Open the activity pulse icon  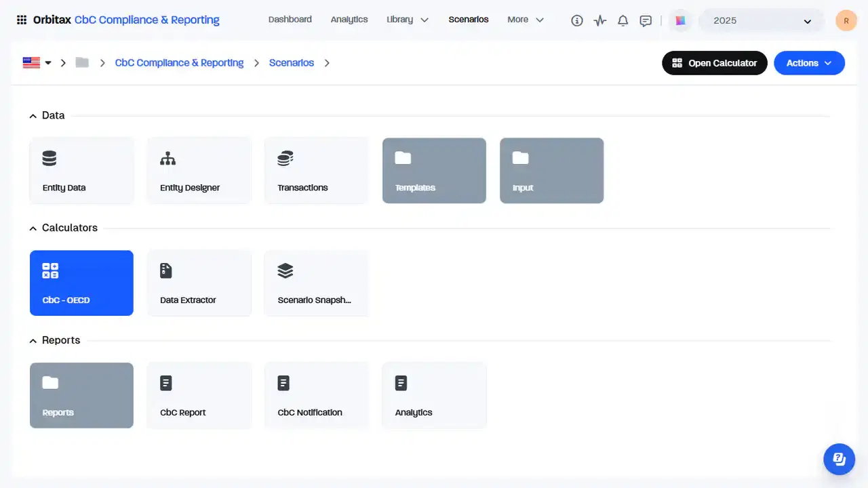click(x=600, y=20)
